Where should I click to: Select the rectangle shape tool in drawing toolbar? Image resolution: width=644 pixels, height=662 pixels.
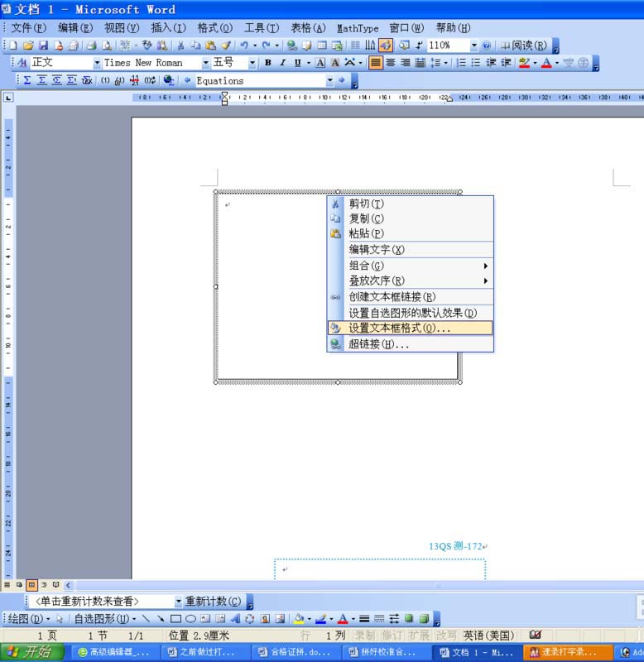[175, 619]
